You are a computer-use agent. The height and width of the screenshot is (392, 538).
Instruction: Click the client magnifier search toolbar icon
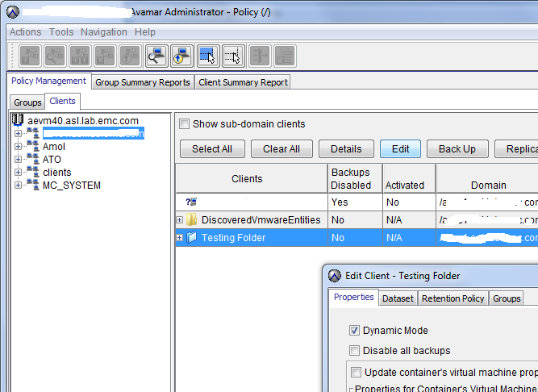[x=156, y=56]
